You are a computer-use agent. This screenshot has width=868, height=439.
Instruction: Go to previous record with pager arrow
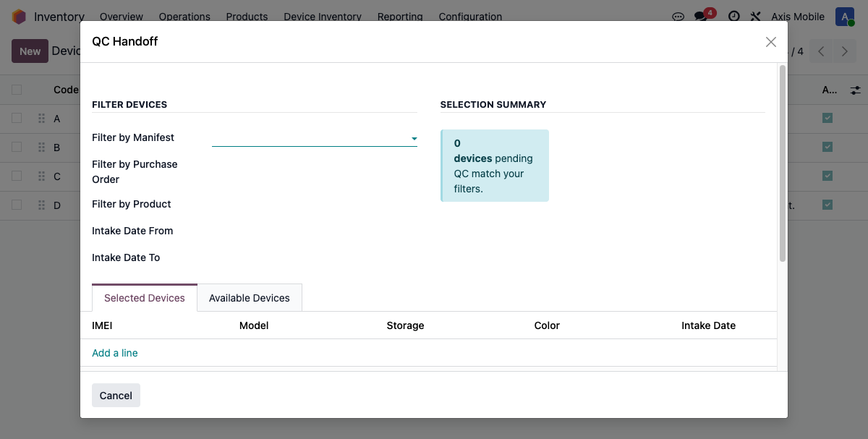click(x=821, y=51)
